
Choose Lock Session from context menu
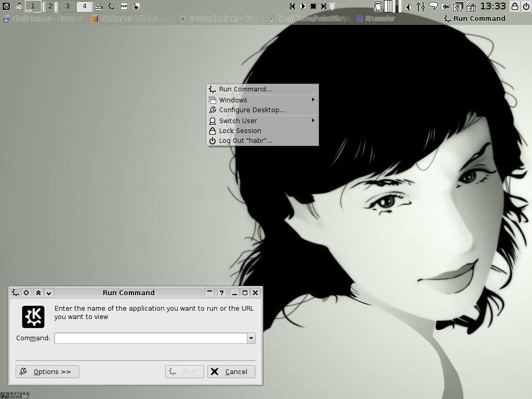262,130
